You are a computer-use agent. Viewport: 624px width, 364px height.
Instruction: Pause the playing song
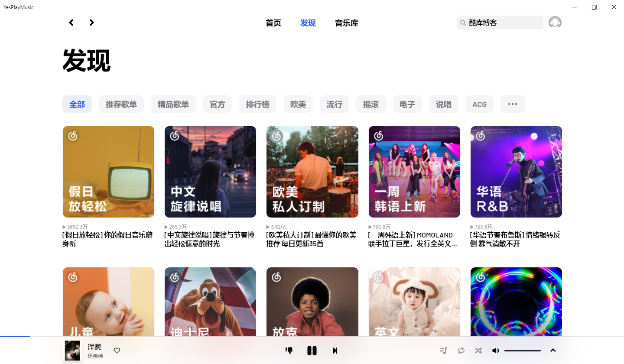click(x=312, y=351)
